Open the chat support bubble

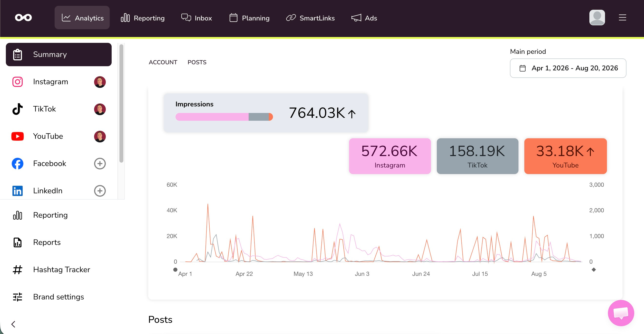[621, 313]
